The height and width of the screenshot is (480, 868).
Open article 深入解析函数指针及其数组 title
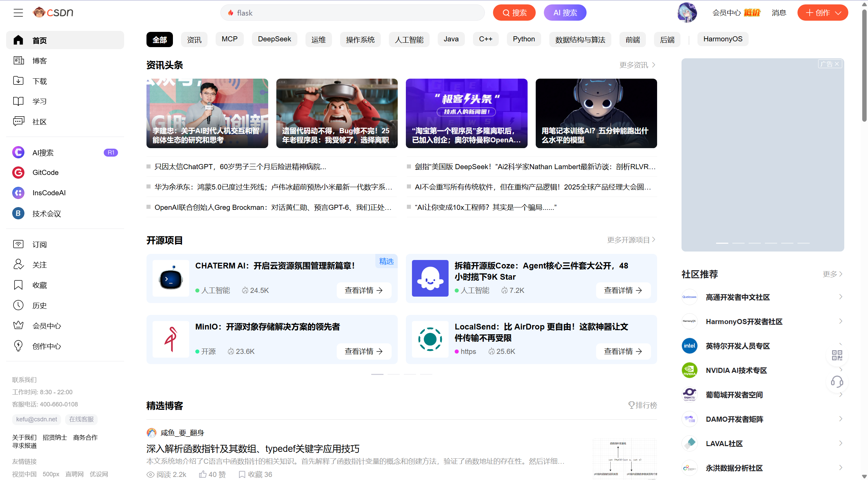click(253, 449)
